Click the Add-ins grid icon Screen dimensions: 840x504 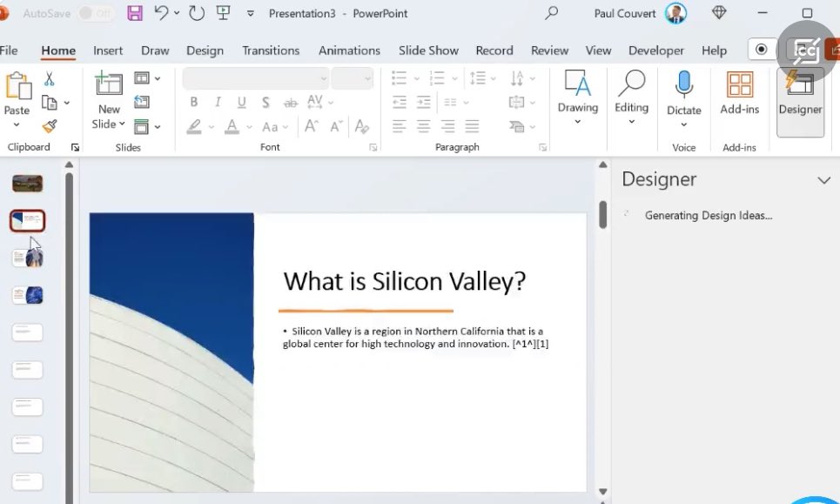point(739,84)
